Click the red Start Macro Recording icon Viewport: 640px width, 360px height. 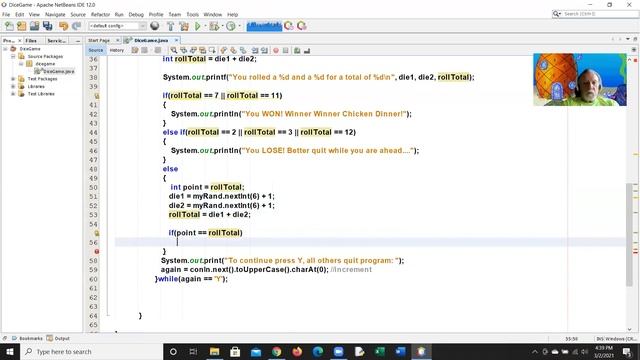276,50
